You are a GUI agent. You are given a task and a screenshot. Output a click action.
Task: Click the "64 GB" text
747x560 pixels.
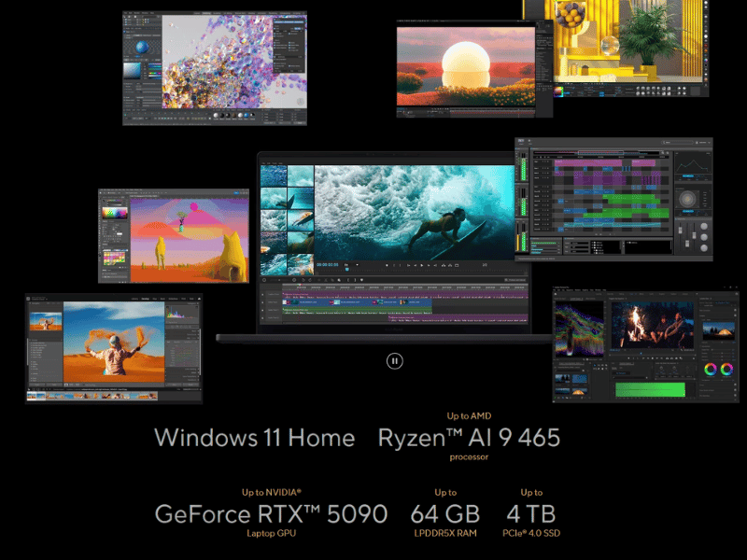(445, 514)
